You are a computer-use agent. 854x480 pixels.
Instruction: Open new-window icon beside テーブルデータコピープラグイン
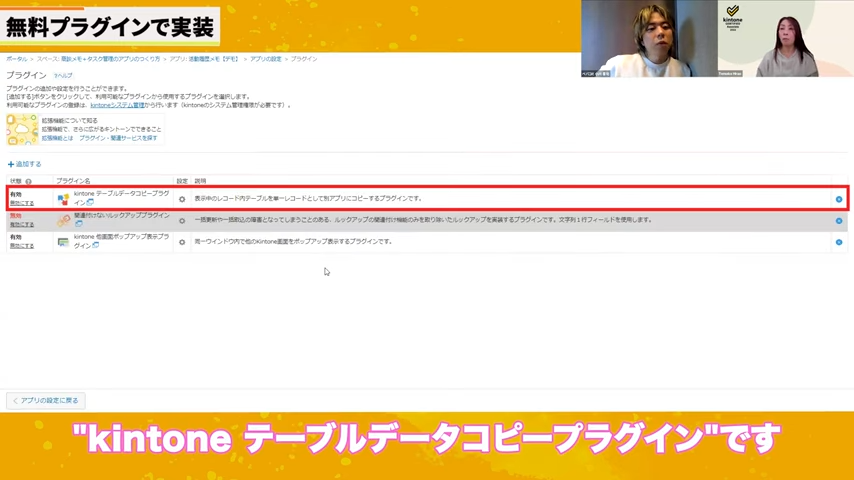click(90, 202)
